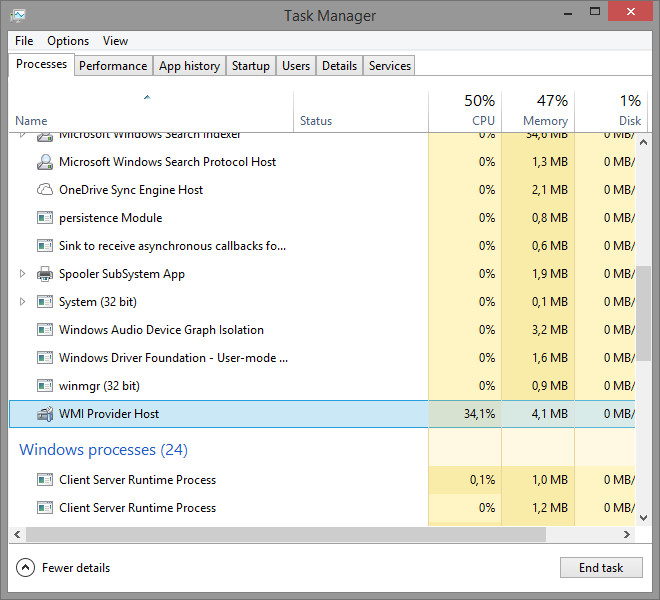This screenshot has width=660, height=600.
Task: Click the Spooler SubSystem App printer icon
Action: [45, 274]
